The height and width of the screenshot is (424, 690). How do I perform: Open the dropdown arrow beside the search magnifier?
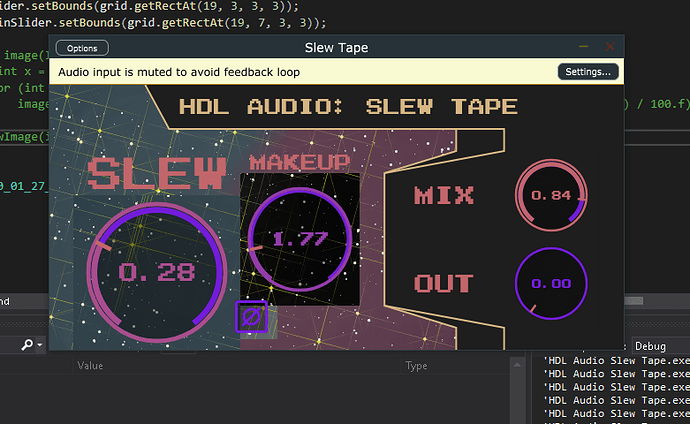[40, 344]
